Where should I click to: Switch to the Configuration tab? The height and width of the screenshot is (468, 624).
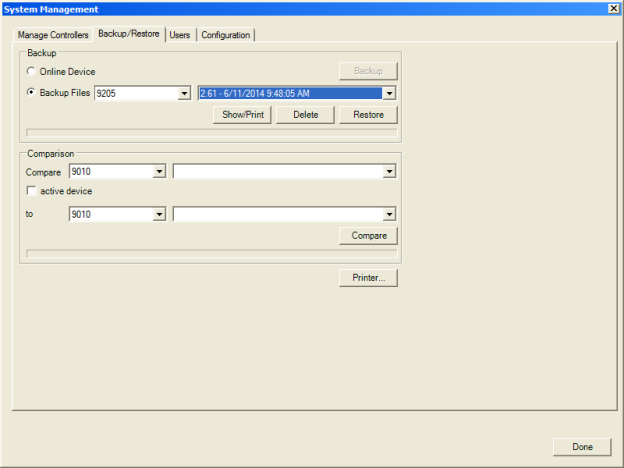coord(225,35)
